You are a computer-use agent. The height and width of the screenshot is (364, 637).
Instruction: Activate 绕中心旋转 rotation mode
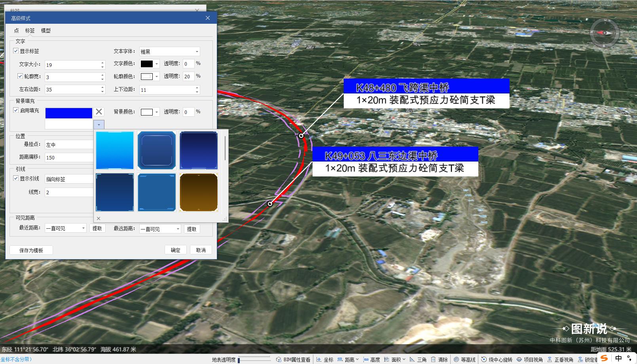(497, 360)
